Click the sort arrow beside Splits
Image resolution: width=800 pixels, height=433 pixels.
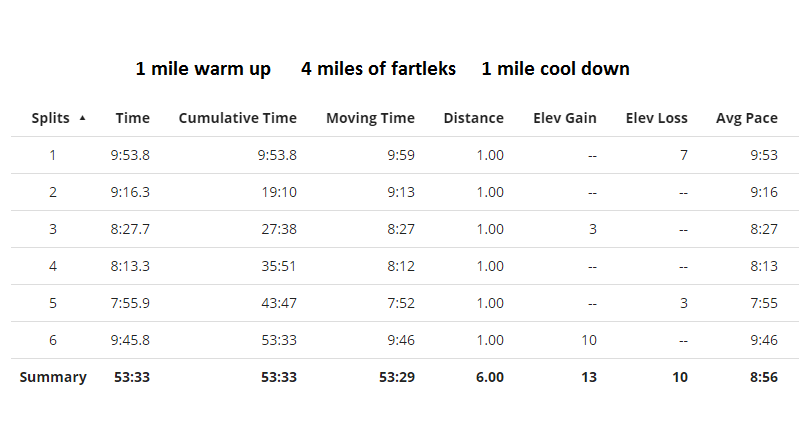[82, 118]
